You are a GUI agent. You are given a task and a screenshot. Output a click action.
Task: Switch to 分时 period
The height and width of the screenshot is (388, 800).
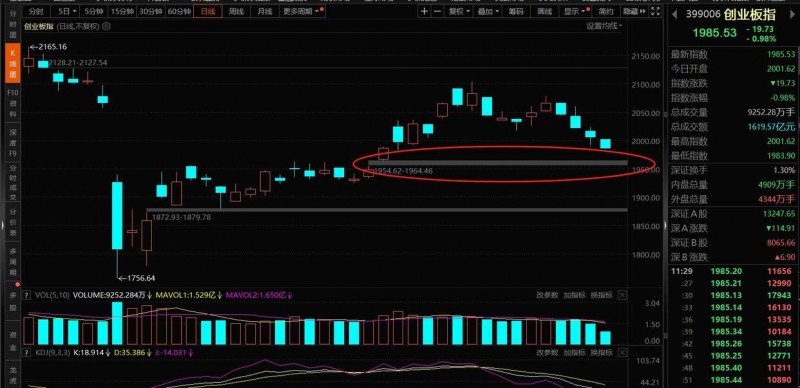[x=36, y=11]
